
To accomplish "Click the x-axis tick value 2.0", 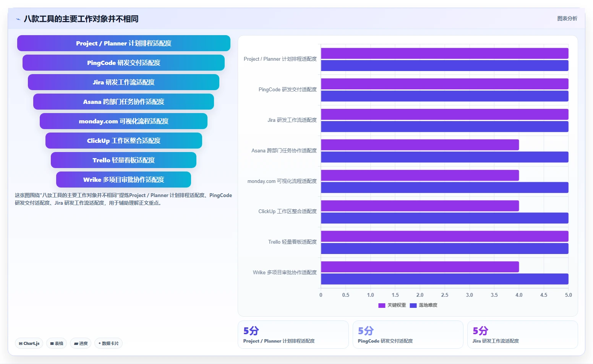I will [x=420, y=295].
